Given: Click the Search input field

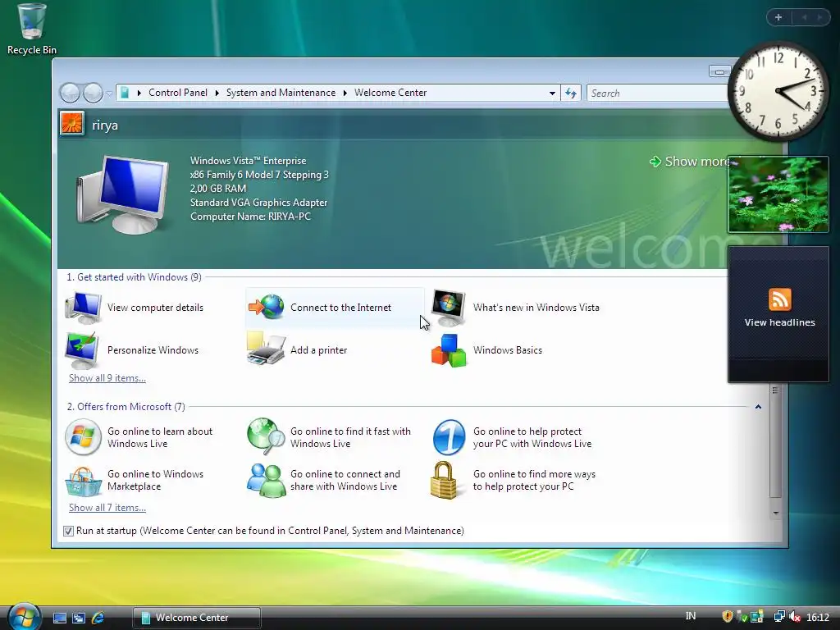Looking at the screenshot, I should click(x=658, y=94).
